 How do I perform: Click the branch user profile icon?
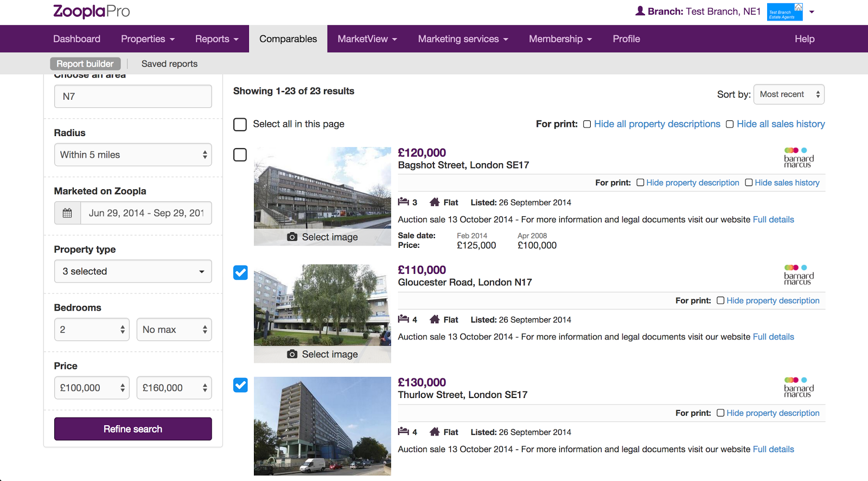pyautogui.click(x=640, y=11)
